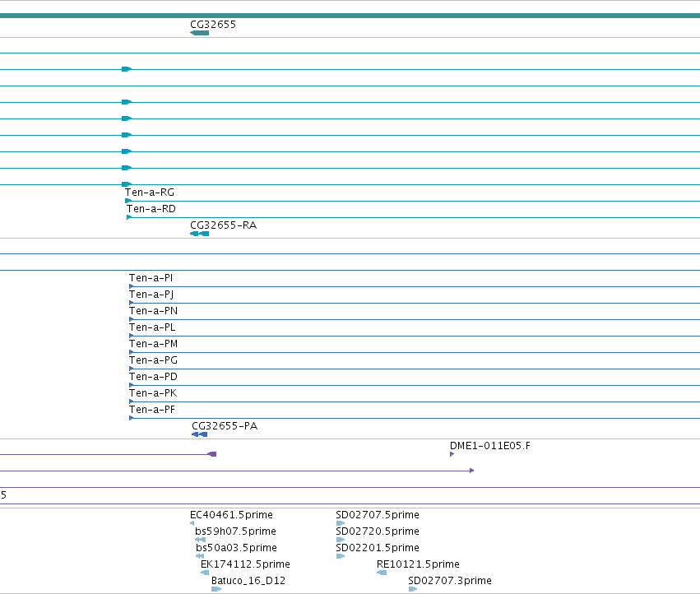This screenshot has height=594, width=700.
Task: Select the Ten-a-PJ protein label
Action: coord(151,295)
